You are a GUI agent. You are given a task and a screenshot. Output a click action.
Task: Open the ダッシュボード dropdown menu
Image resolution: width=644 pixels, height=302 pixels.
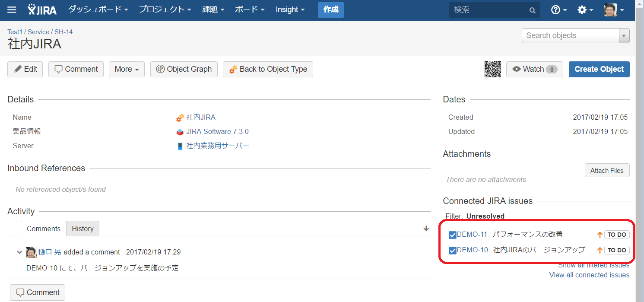coord(98,10)
